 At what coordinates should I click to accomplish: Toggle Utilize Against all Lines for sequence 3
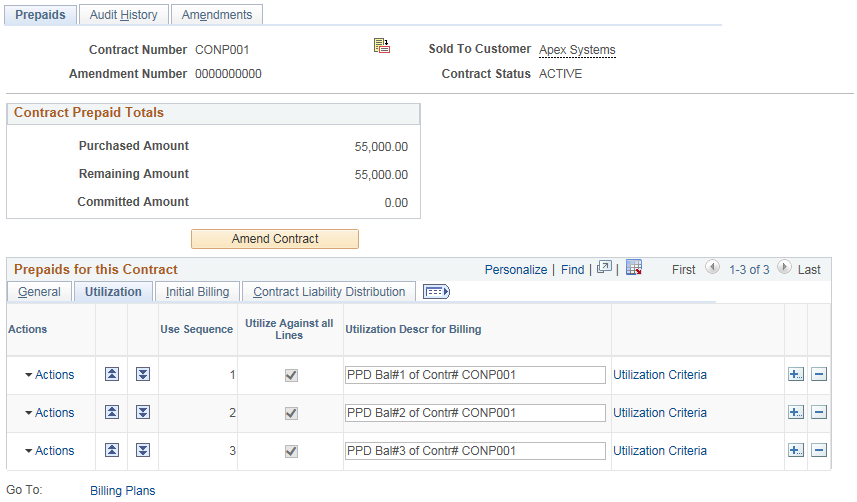pos(291,451)
